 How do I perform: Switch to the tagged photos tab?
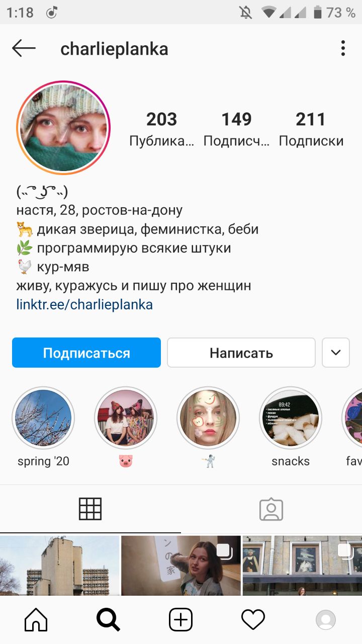pos(271,509)
